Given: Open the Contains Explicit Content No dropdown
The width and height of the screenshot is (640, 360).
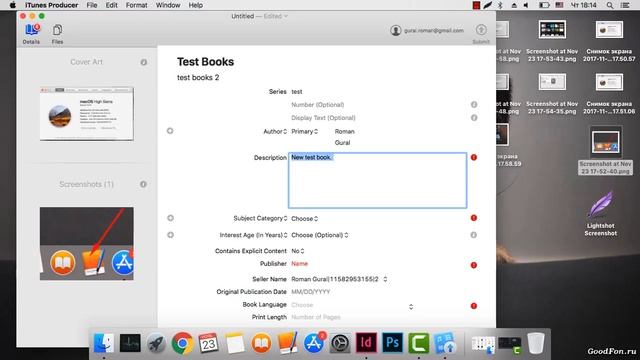Looking at the screenshot, I should coord(298,251).
